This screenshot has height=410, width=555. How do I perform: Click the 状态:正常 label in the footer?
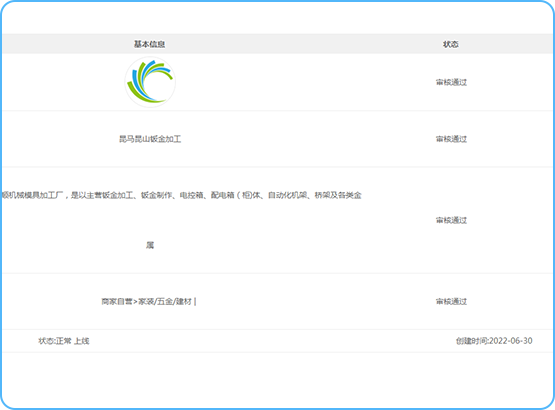[x=55, y=341]
